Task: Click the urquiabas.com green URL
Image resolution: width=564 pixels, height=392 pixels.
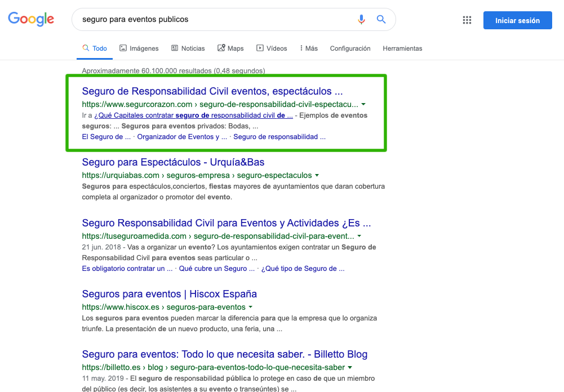Action: tap(197, 176)
